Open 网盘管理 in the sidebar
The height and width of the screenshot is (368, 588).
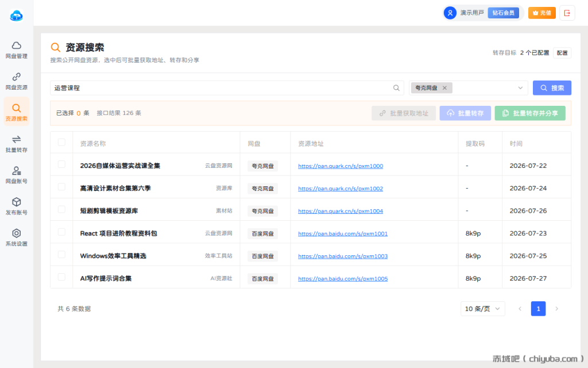pos(17,50)
